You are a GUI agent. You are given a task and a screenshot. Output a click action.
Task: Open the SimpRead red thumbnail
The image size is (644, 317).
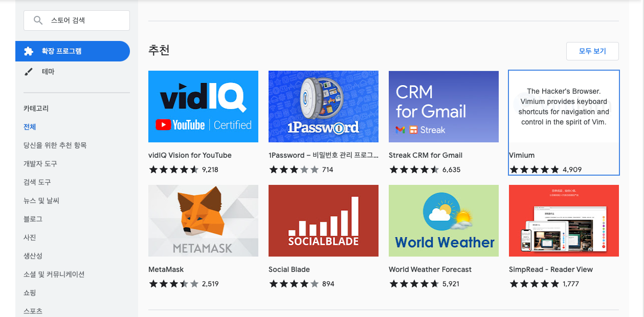tap(564, 221)
